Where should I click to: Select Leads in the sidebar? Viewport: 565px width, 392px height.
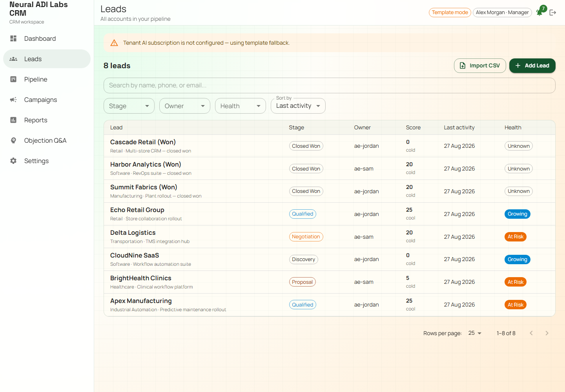47,59
